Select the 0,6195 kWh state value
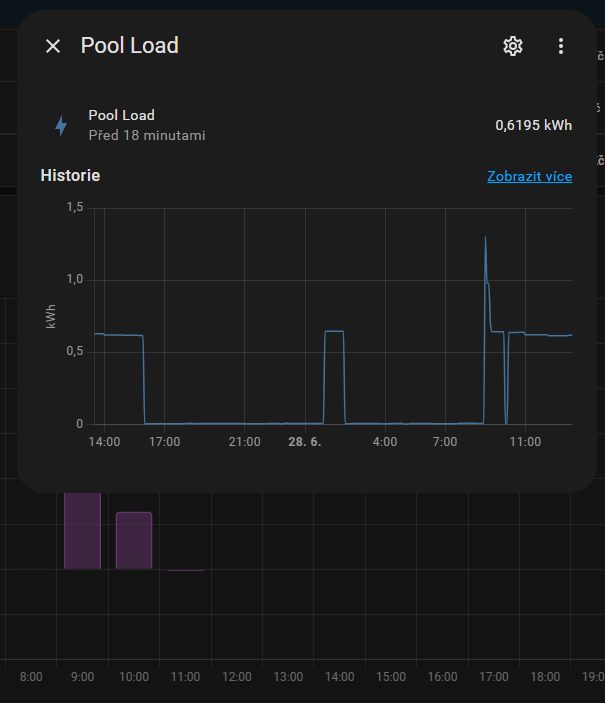Image resolution: width=605 pixels, height=703 pixels. click(533, 126)
